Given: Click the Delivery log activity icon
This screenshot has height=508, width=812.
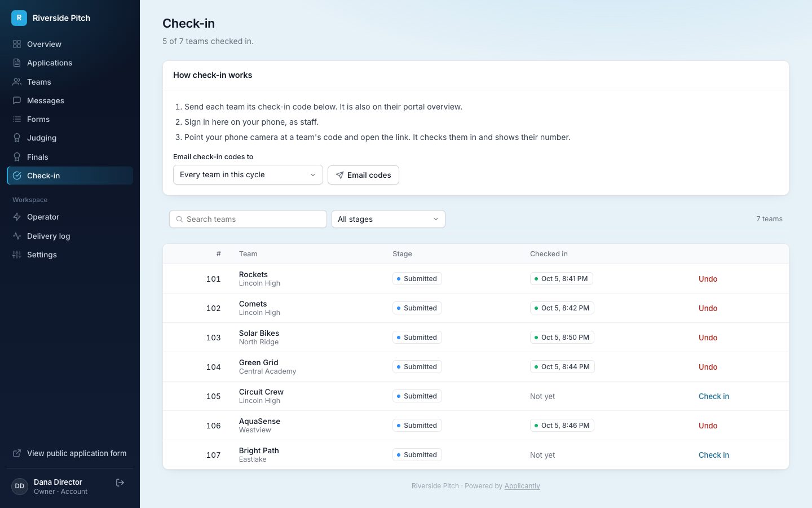Looking at the screenshot, I should point(17,236).
